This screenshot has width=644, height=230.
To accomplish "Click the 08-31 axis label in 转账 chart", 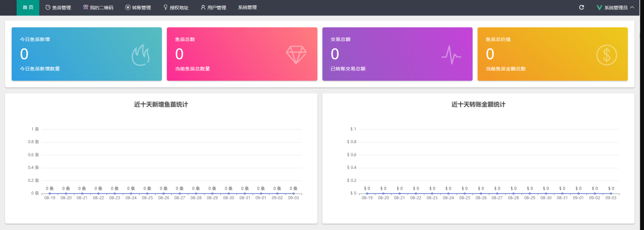I will 562,198.
